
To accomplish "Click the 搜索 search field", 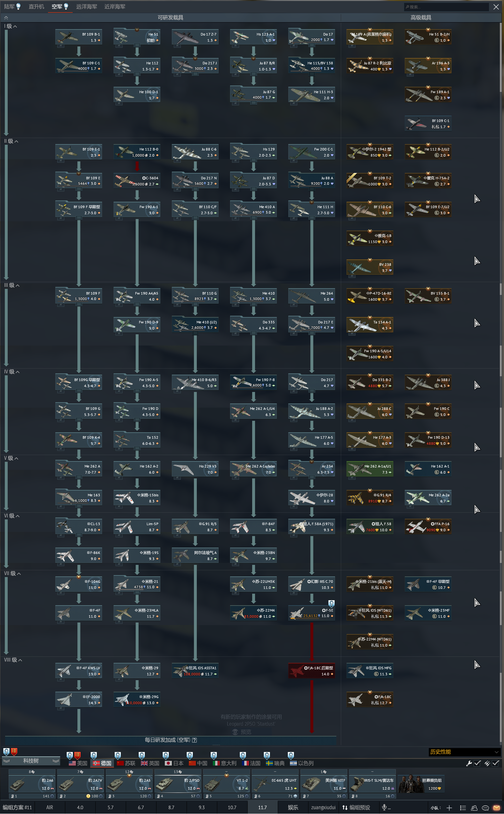I will (x=446, y=7).
